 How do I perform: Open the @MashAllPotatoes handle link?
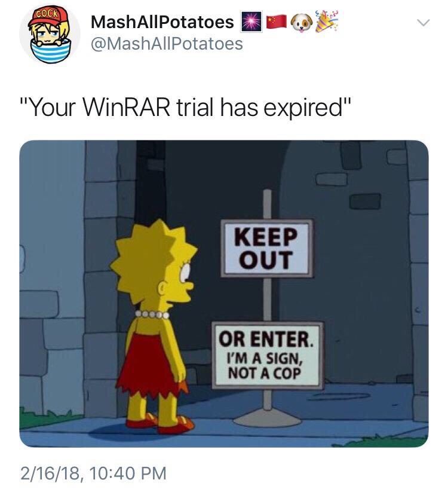[167, 43]
